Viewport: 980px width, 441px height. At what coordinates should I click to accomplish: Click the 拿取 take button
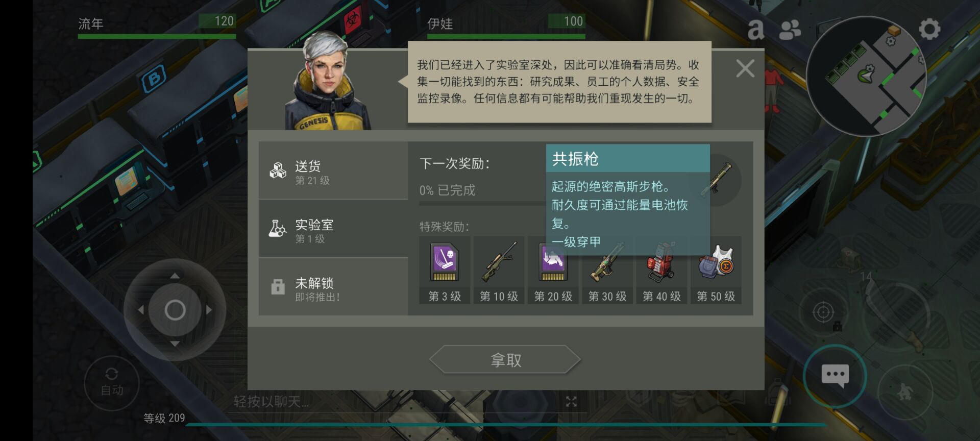click(x=505, y=360)
